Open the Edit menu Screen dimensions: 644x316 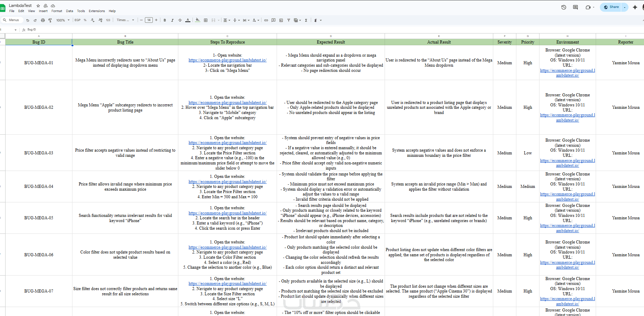coord(21,11)
